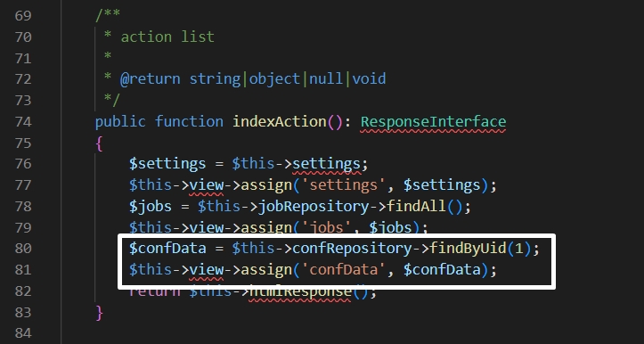
Task: Click line number 74 in the gutter
Action: coord(23,122)
